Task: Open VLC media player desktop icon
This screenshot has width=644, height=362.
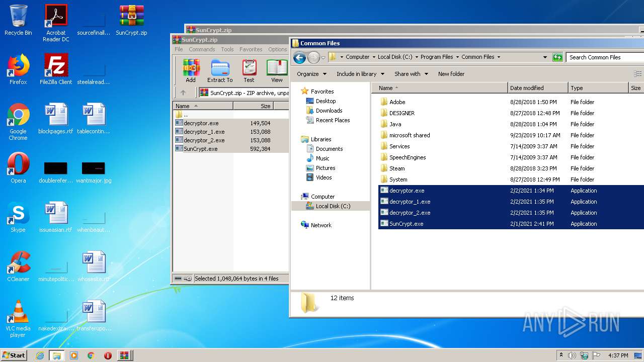Action: tap(18, 319)
